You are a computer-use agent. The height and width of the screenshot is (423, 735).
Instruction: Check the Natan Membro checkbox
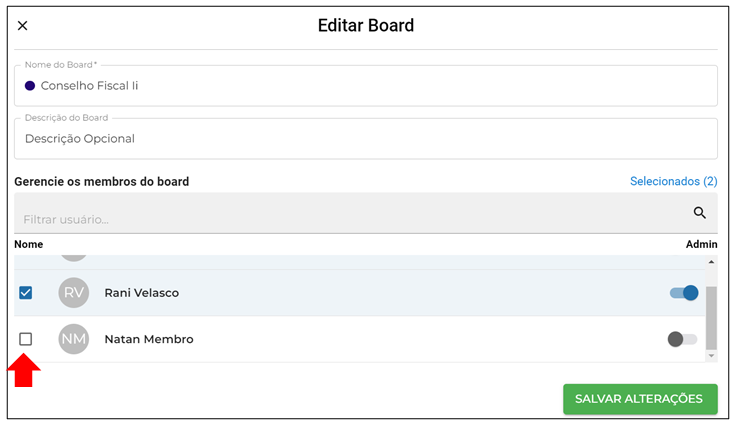(x=26, y=339)
